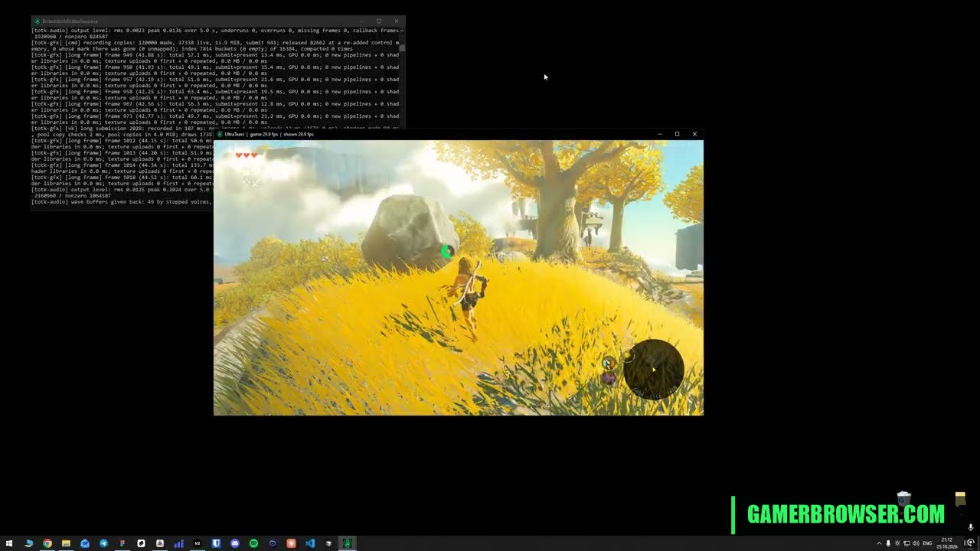The height and width of the screenshot is (551, 980).
Task: Open network settings from the system tray
Action: [906, 543]
